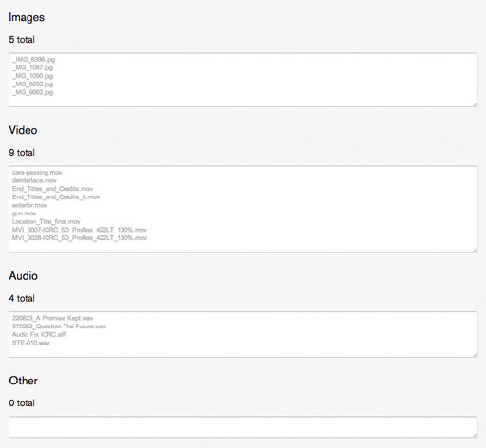Click the Images textarea resize handle
The height and width of the screenshot is (448, 486).
point(475,104)
